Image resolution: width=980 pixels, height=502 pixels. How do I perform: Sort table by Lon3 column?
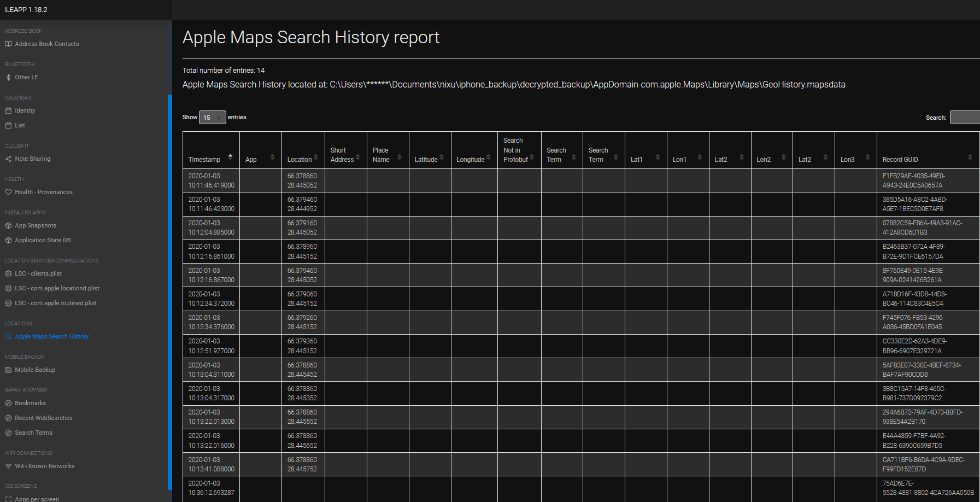point(855,150)
